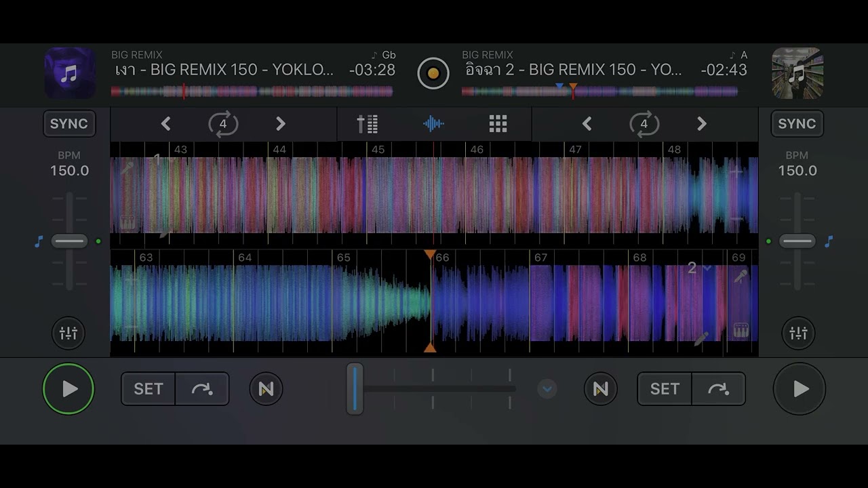Toggle the 4-beat loop on left deck

[222, 124]
